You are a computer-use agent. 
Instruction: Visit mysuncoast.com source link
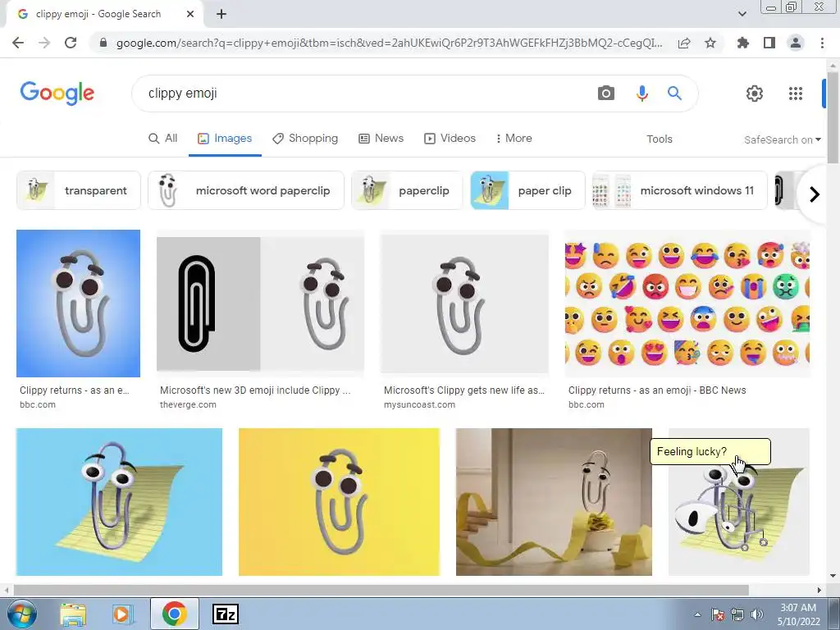(419, 404)
